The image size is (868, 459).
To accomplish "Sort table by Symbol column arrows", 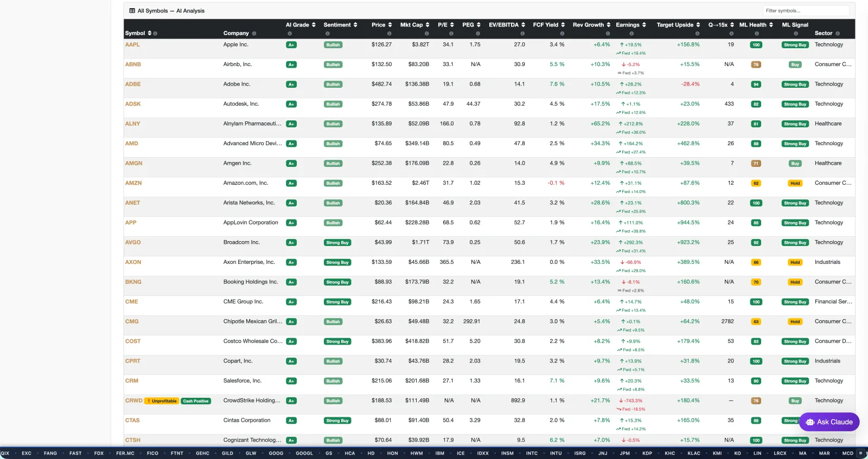I will pyautogui.click(x=150, y=33).
